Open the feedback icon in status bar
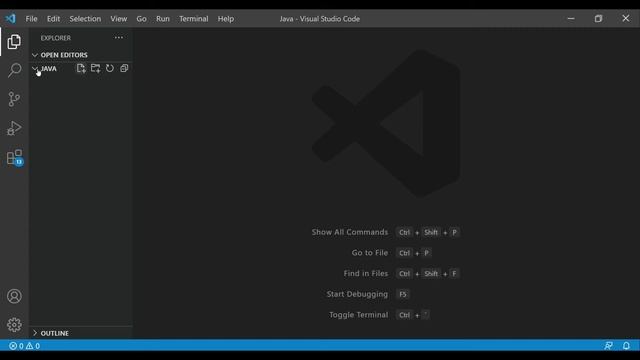The height and width of the screenshot is (360, 640). [x=609, y=346]
